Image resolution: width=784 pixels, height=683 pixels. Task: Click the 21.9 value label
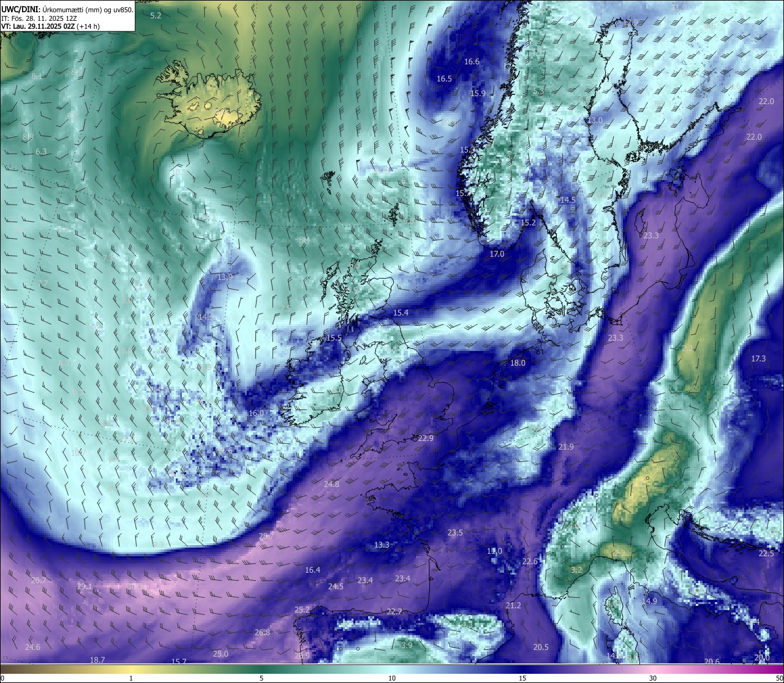coord(566,447)
